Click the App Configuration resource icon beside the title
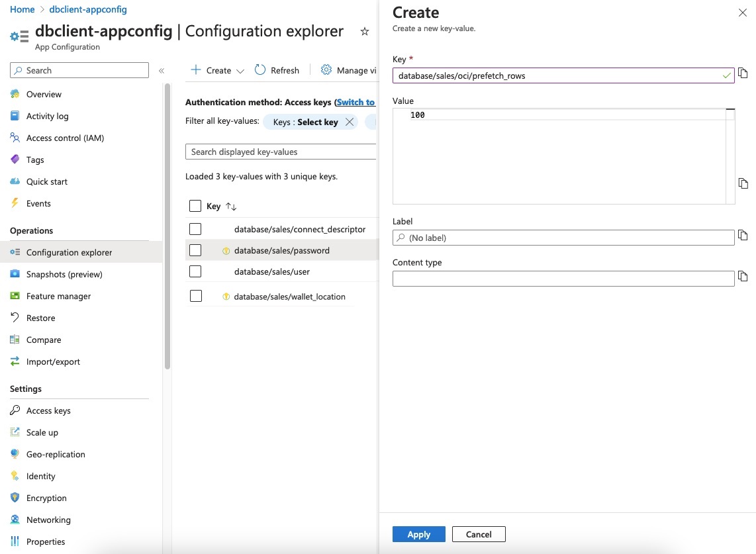This screenshot has width=756, height=554. 19,36
